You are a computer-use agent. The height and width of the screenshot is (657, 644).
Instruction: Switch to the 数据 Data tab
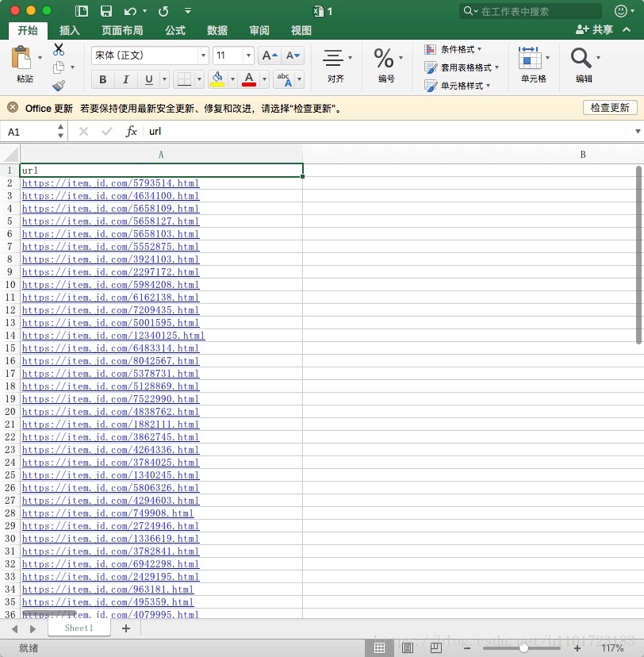pos(217,30)
